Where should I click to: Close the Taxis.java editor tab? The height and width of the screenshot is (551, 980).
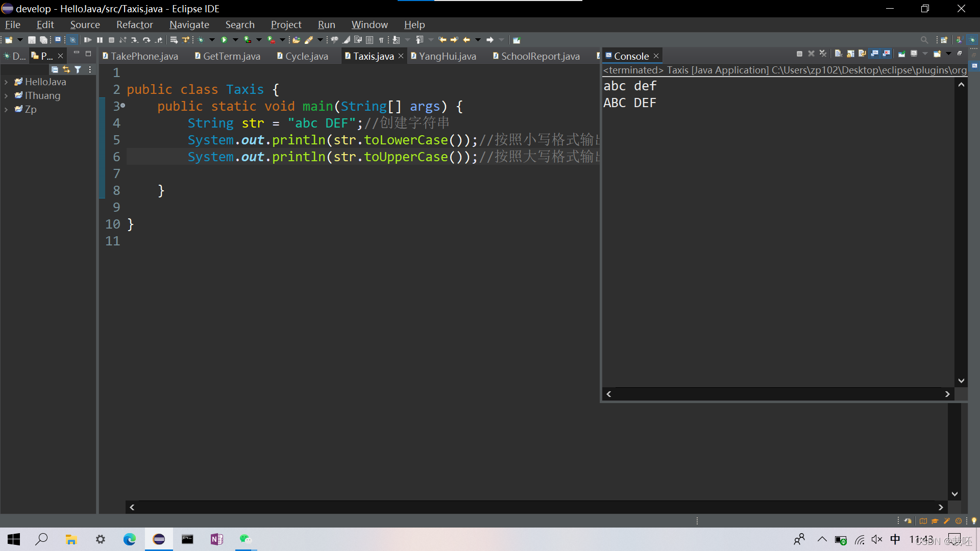[401, 56]
